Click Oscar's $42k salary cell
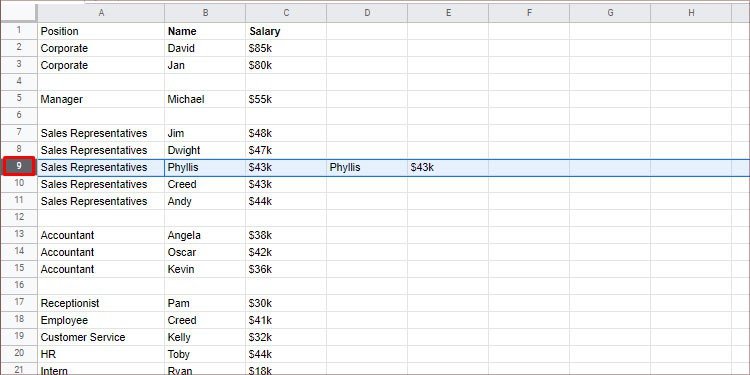 tap(286, 252)
